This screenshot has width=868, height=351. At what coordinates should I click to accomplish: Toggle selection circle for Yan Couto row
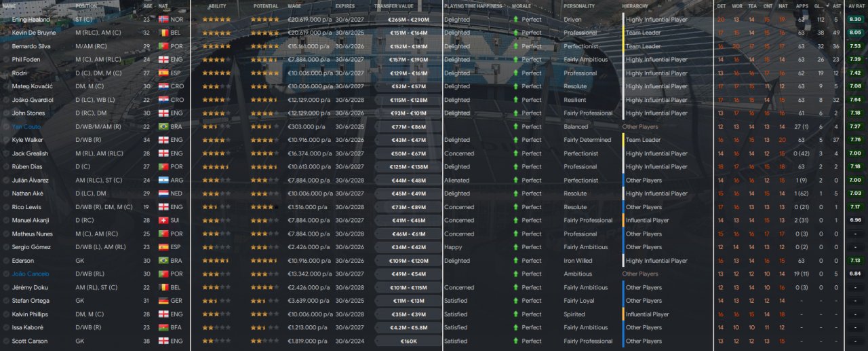point(6,126)
